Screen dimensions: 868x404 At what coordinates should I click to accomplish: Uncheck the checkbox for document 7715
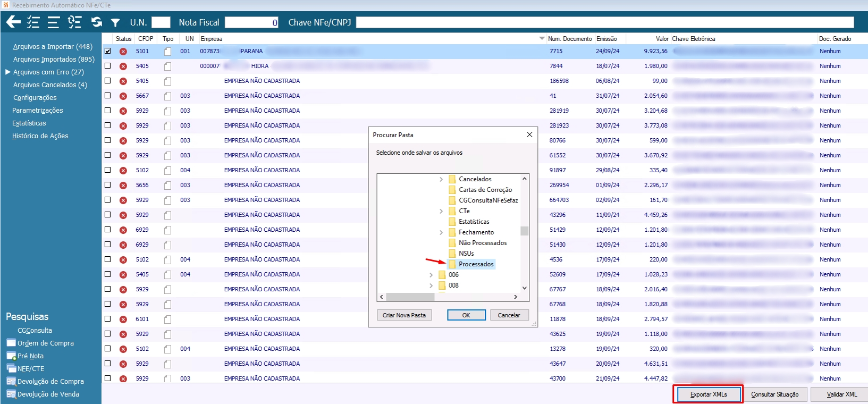point(108,51)
